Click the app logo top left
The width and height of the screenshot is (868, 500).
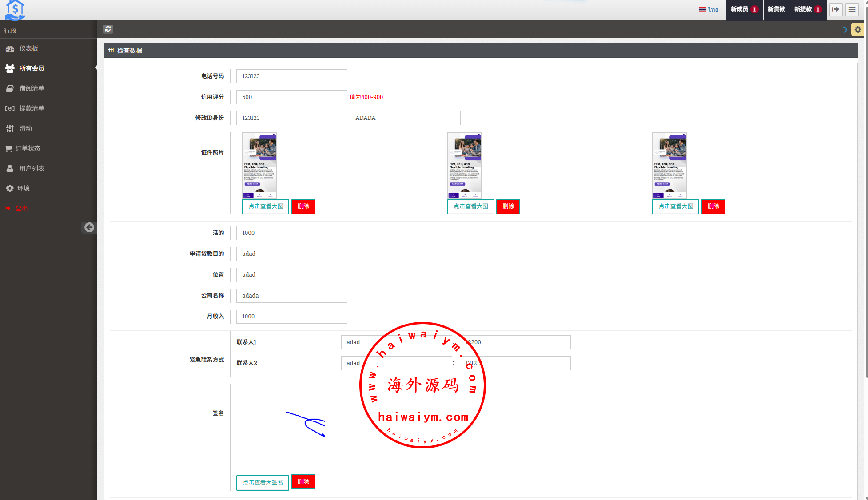pyautogui.click(x=15, y=10)
